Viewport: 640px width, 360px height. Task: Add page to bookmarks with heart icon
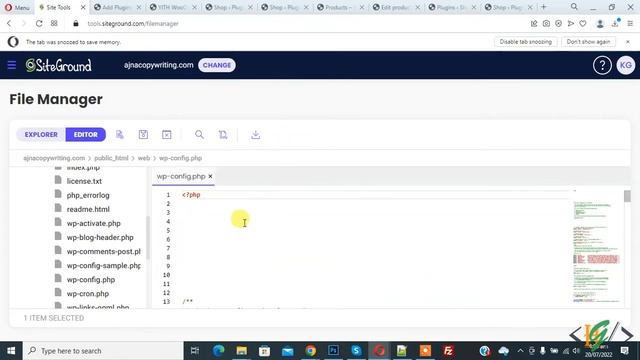(583, 24)
